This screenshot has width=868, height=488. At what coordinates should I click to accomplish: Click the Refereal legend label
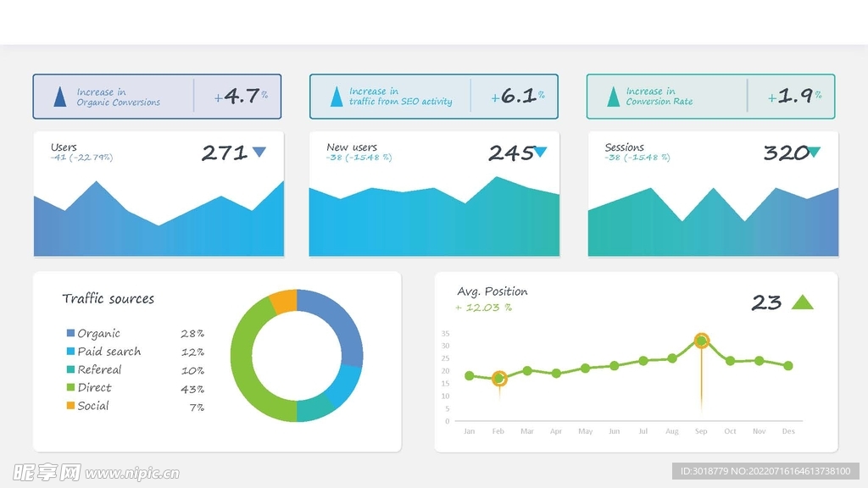[99, 369]
